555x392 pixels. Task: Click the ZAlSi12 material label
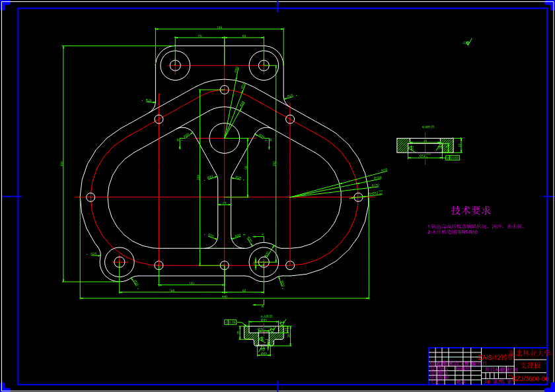496,357
